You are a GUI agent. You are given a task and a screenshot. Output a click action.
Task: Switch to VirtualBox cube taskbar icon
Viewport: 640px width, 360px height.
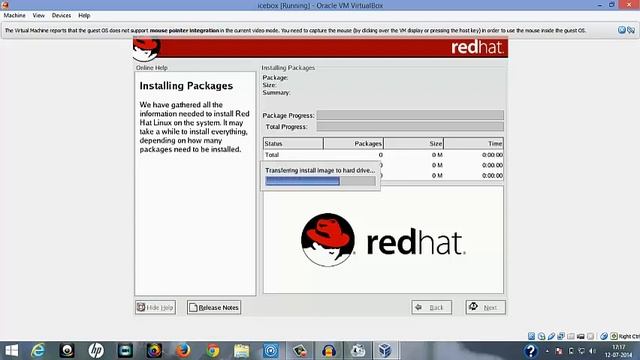click(384, 351)
